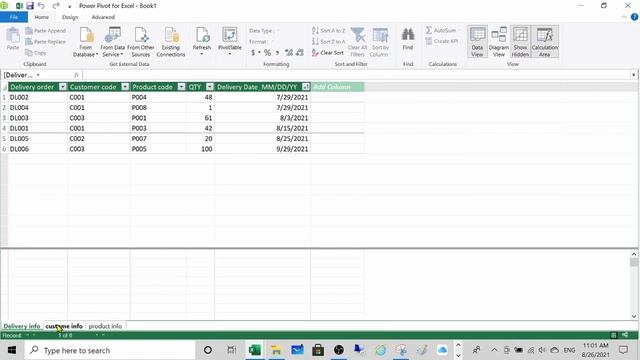Open the Delivery info sheet tab
This screenshot has width=640, height=360.
(x=22, y=326)
